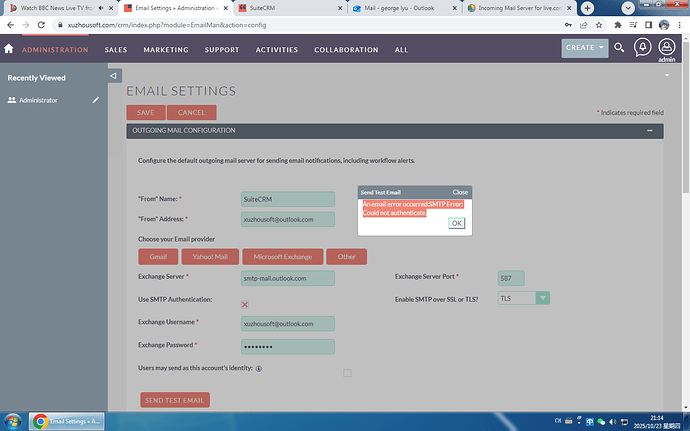
Task: Click the Exchange Server input field
Action: 288,278
